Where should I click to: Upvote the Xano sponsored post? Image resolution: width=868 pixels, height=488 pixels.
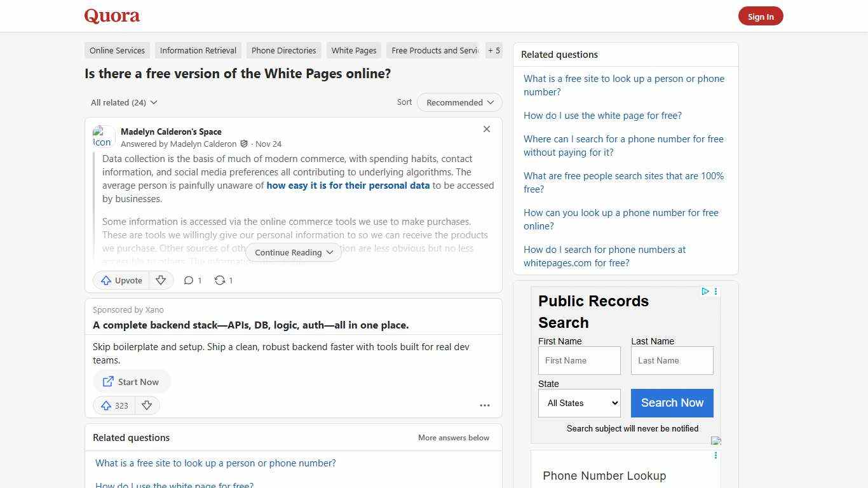(114, 405)
